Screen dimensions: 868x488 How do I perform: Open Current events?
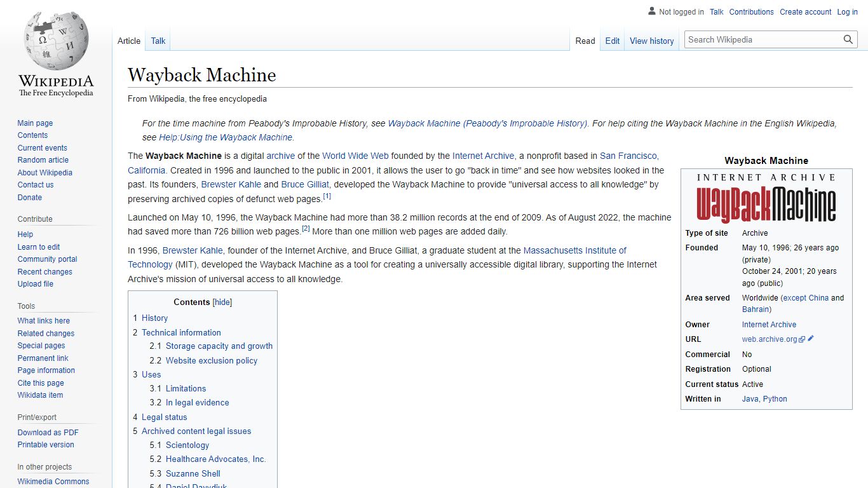42,148
